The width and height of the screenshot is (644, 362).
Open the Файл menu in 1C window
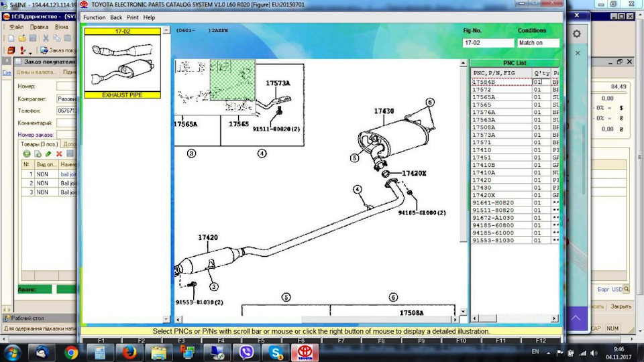[16, 27]
